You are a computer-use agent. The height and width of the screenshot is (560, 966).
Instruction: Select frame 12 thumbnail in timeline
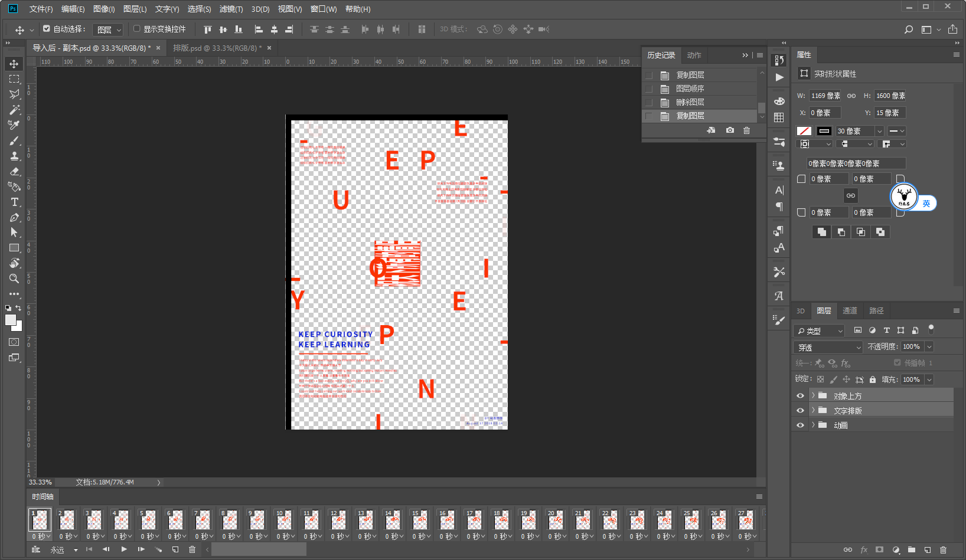point(338,520)
